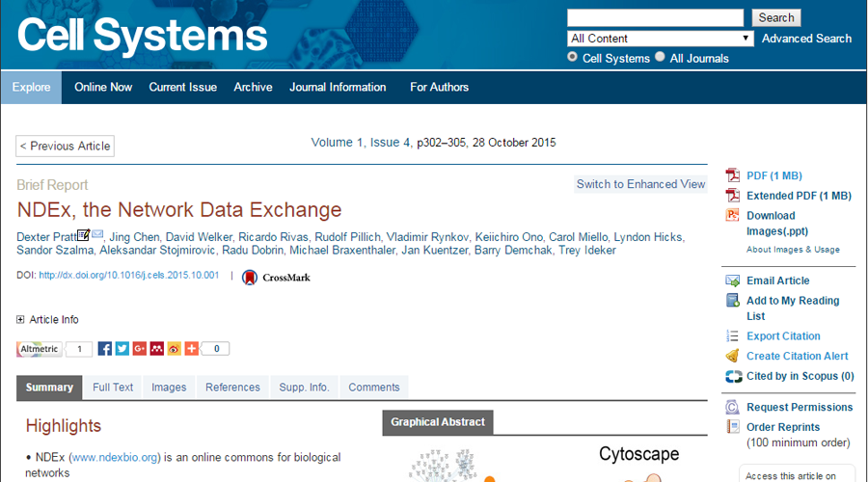Click the Search button
The height and width of the screenshot is (482, 868).
point(776,17)
